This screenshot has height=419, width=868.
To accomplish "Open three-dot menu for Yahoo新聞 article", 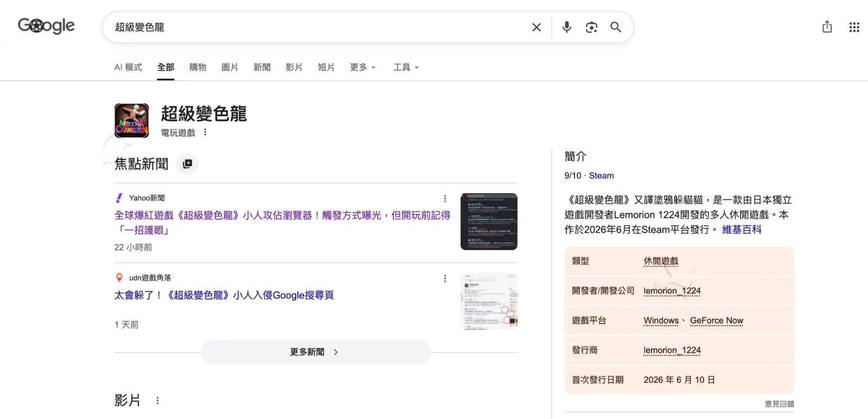I will 445,199.
